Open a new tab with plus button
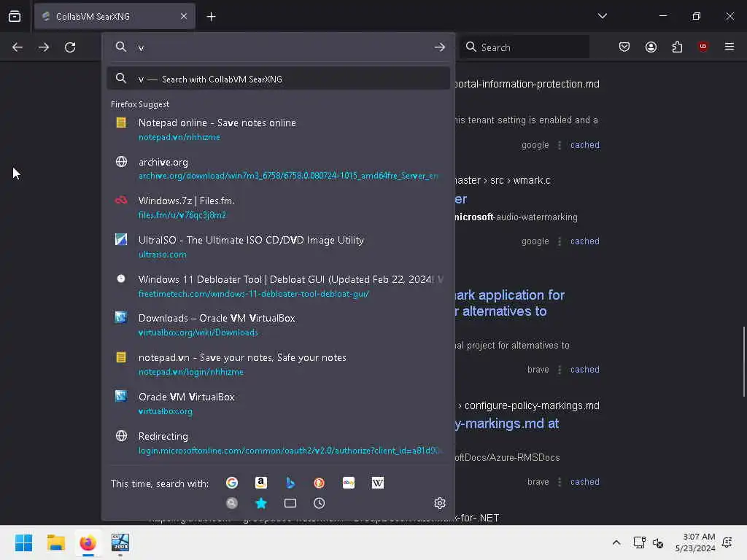747x560 pixels. click(x=211, y=17)
